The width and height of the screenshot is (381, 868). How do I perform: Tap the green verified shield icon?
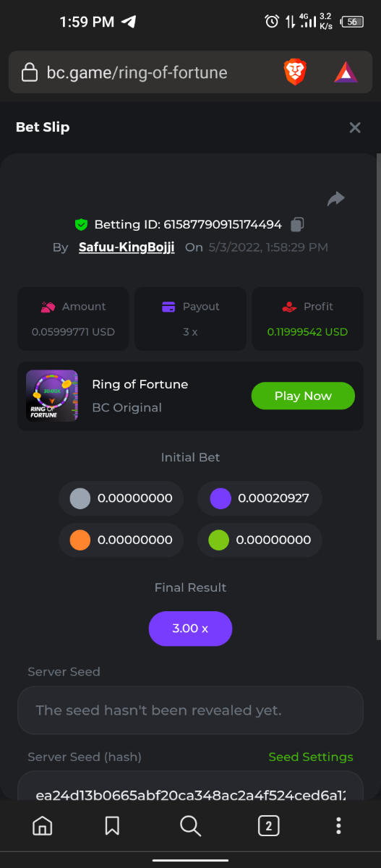coord(81,224)
